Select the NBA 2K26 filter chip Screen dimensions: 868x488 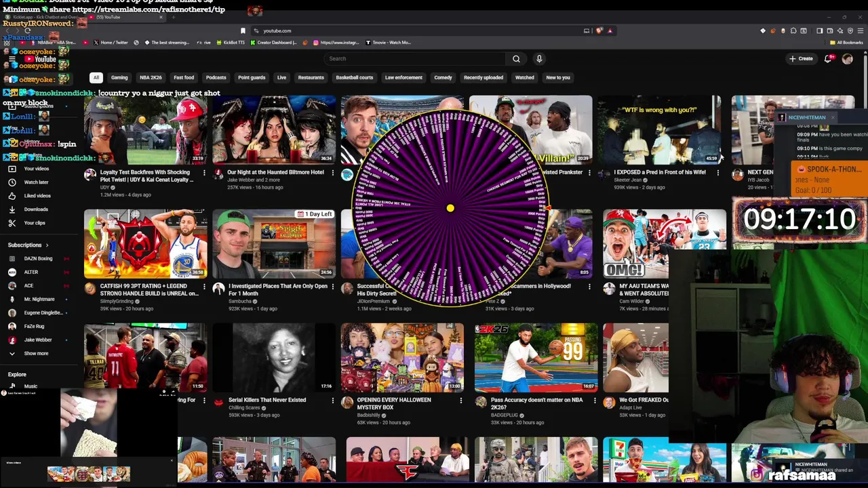click(x=151, y=77)
